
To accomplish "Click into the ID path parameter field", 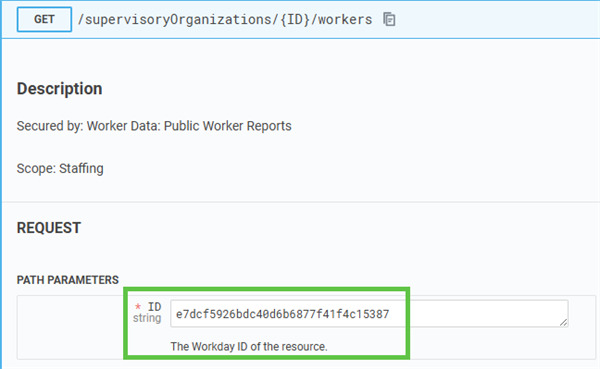I will pyautogui.click(x=369, y=313).
